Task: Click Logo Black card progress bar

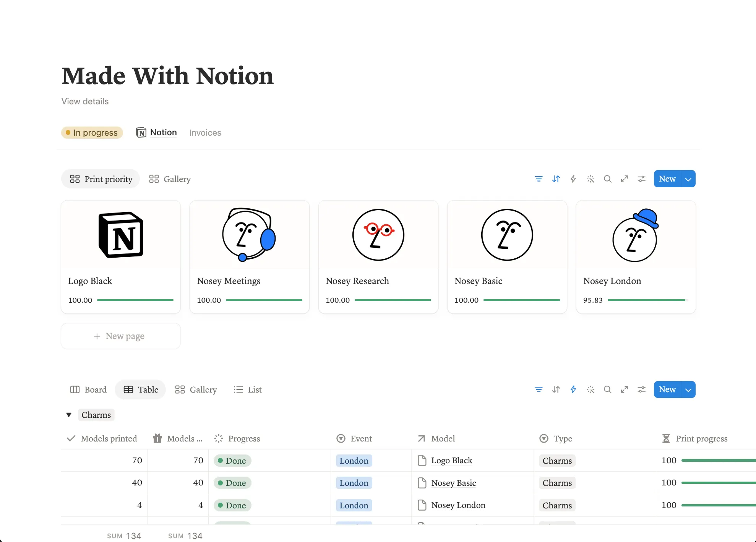Action: click(x=135, y=300)
